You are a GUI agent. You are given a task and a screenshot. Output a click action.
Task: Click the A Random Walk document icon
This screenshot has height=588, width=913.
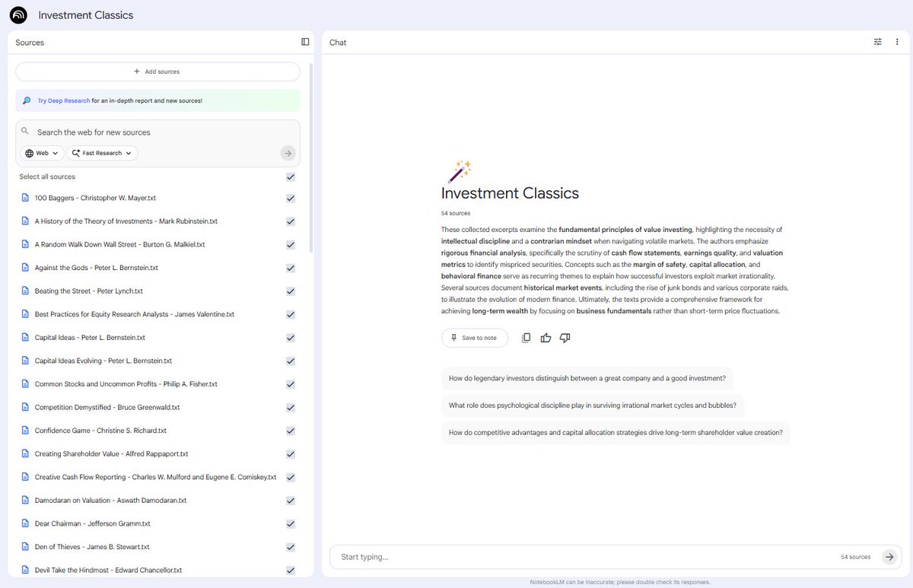click(x=25, y=244)
